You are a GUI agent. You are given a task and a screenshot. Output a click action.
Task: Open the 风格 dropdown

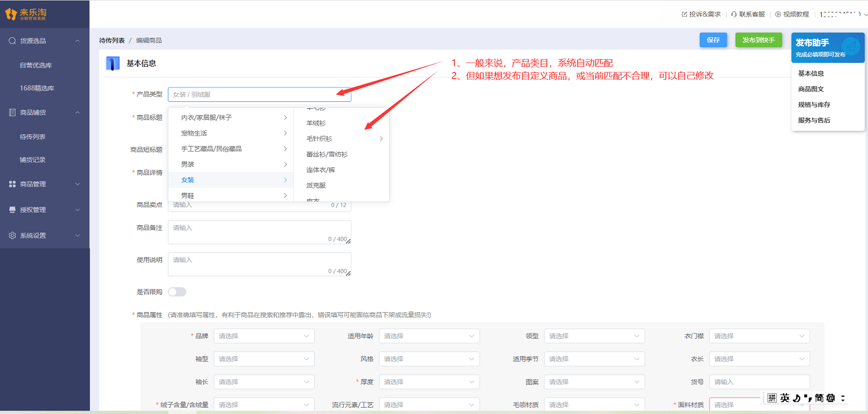429,359
